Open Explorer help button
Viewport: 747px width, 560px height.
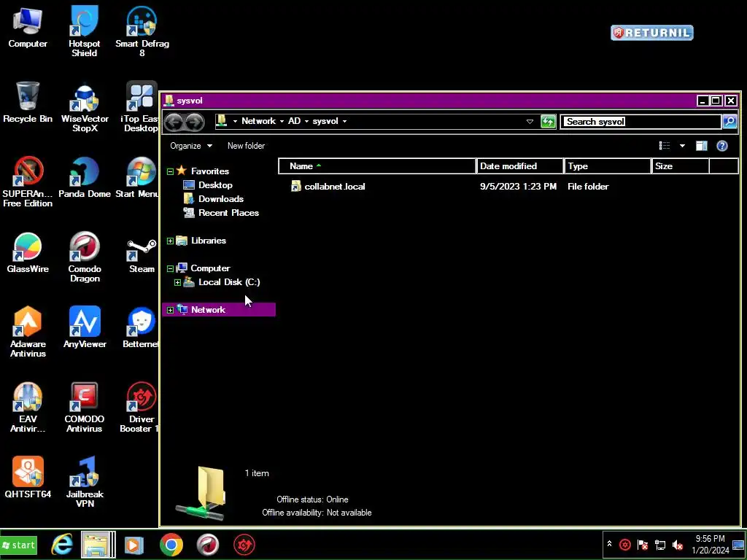[x=721, y=146]
